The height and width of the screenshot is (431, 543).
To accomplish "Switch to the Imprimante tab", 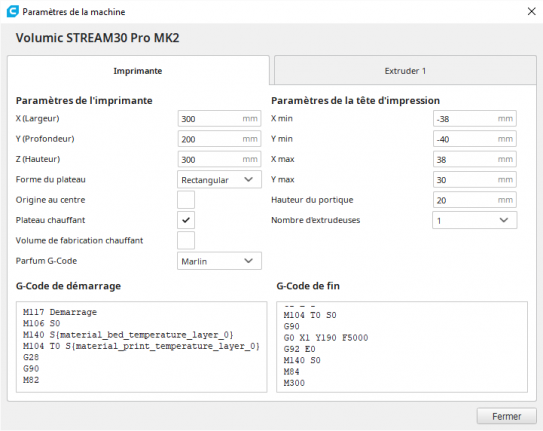I will 138,71.
